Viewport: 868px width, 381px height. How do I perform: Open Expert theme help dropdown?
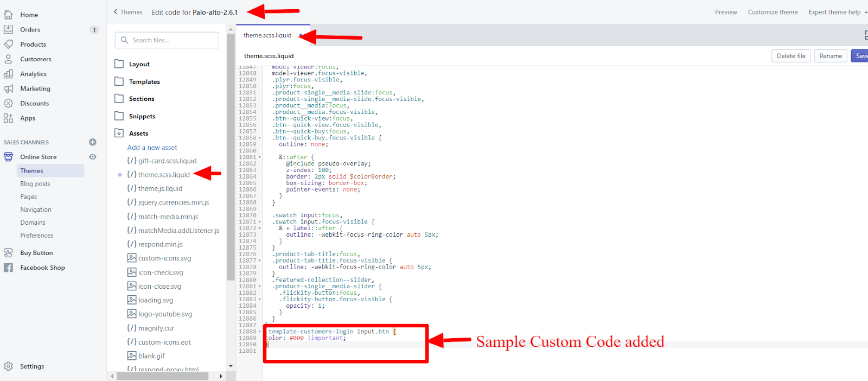click(x=838, y=12)
